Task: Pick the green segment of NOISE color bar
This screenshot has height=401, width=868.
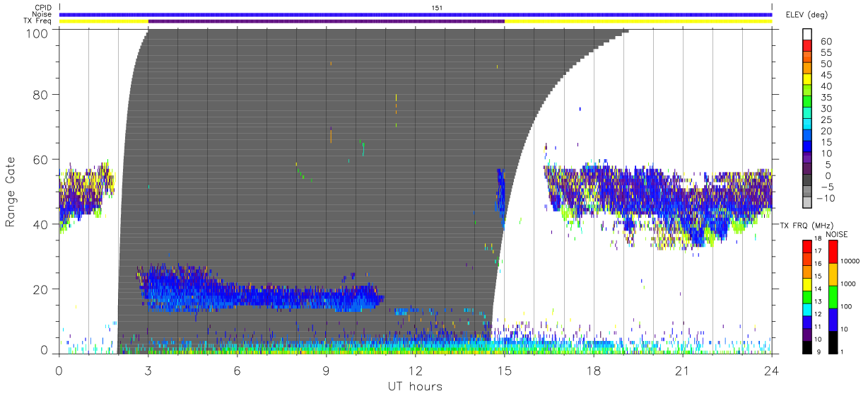Action: pos(833,297)
